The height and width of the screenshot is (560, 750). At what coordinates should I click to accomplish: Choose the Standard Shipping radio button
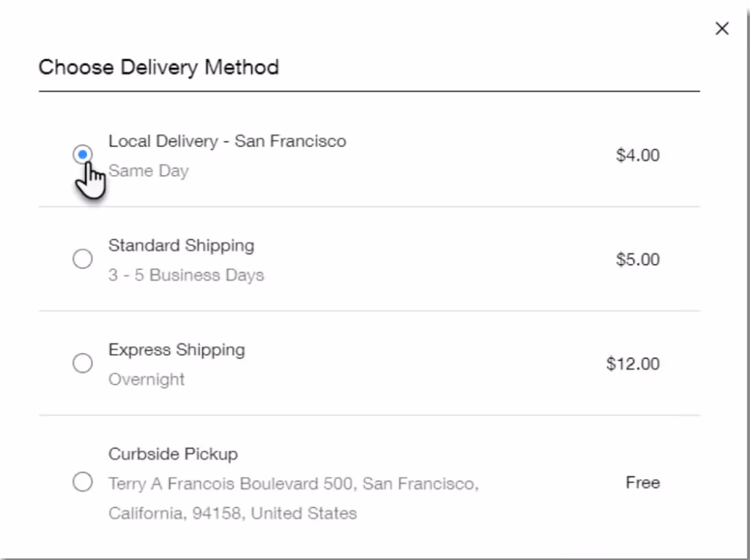click(83, 258)
